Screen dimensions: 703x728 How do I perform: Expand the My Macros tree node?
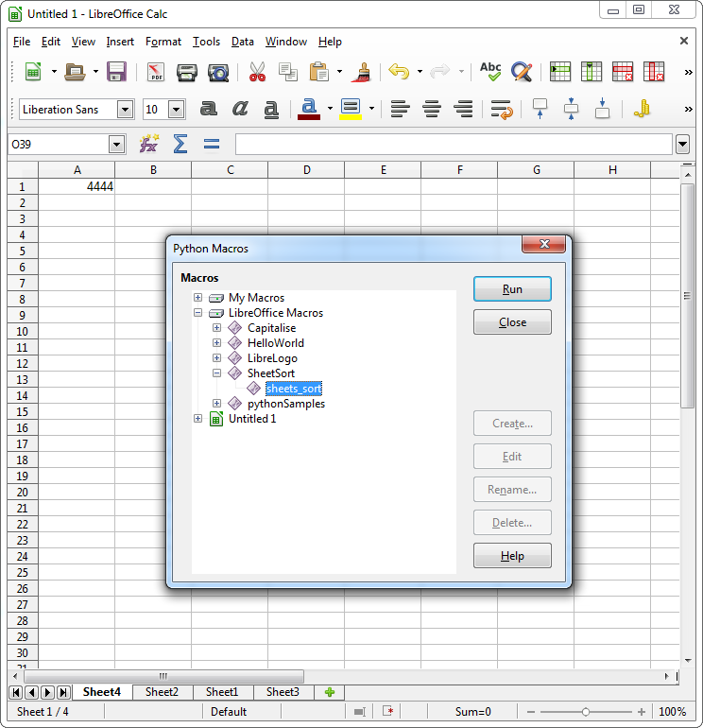coord(198,298)
